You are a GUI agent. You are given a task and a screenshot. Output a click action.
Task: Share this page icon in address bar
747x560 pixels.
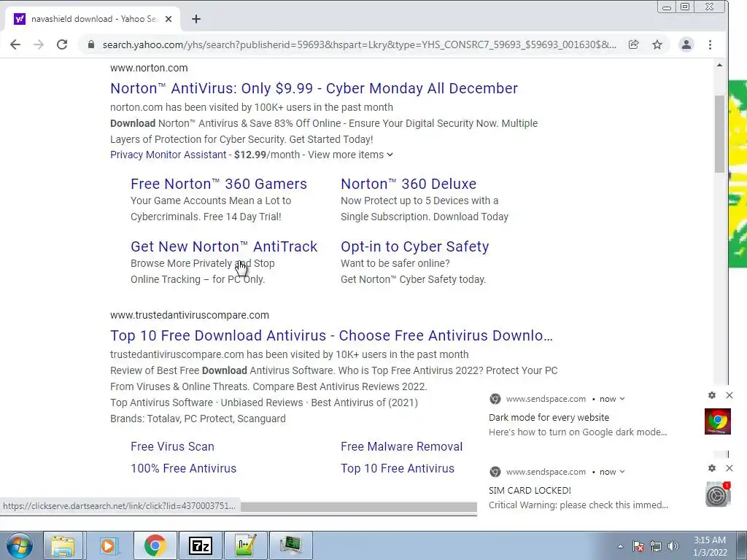634,44
